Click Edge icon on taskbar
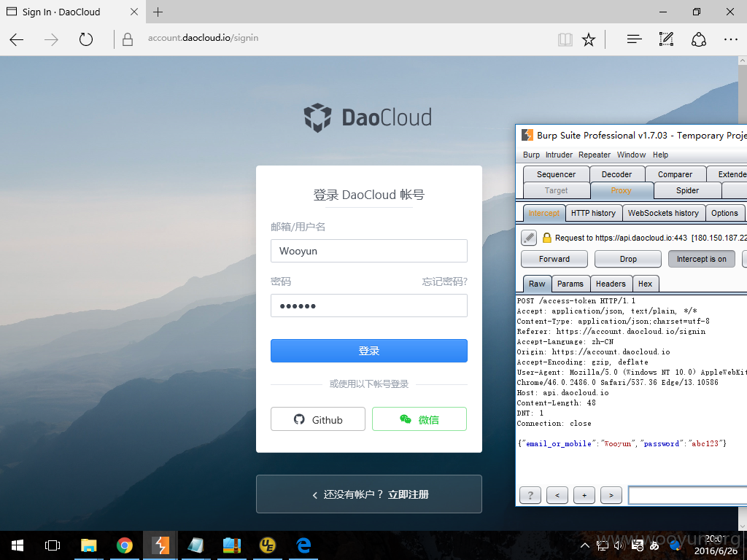Viewport: 747px width, 560px height. click(x=303, y=545)
